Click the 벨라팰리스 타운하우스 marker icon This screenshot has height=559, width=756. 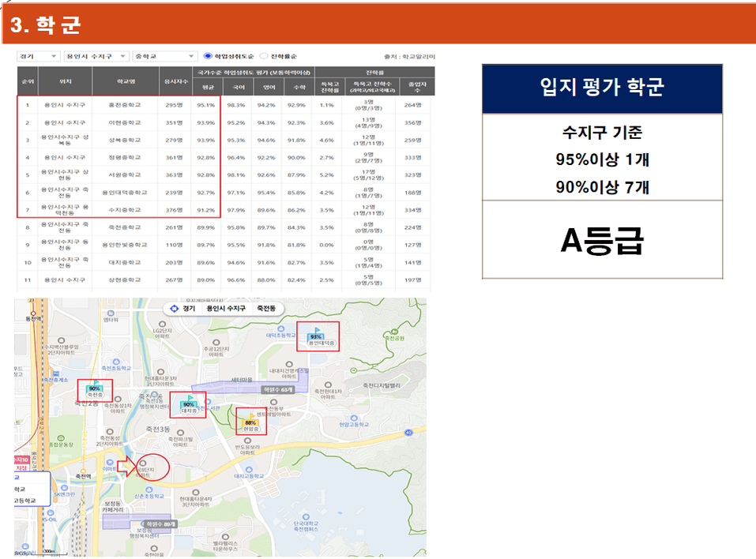click(226, 536)
